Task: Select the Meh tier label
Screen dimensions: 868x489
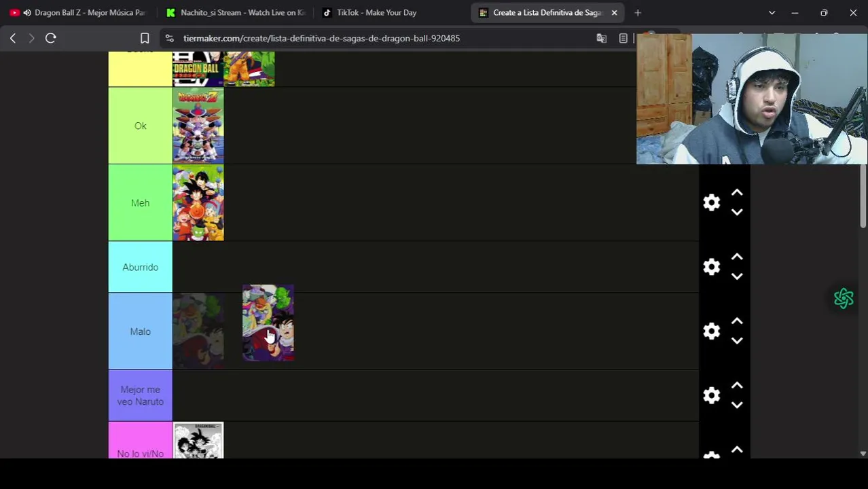Action: [140, 202]
